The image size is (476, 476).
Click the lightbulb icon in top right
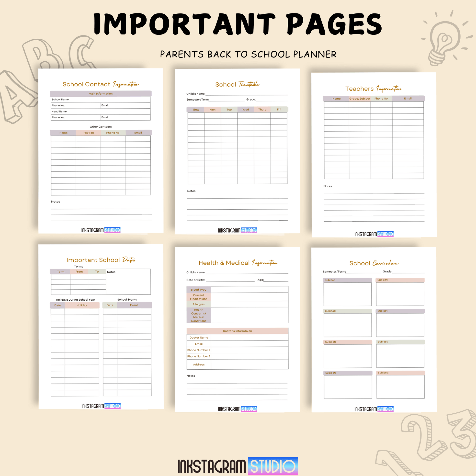pyautogui.click(x=445, y=35)
